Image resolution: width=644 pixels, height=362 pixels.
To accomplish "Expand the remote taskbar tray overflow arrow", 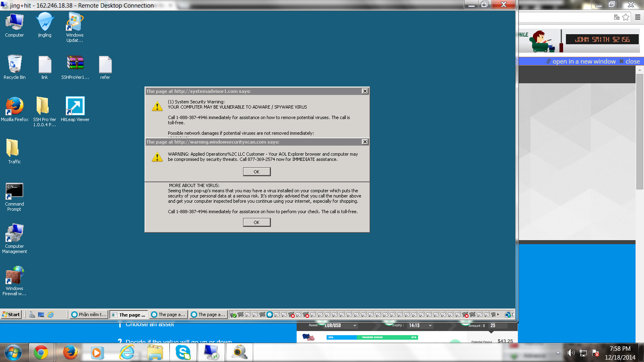I will click(x=498, y=315).
